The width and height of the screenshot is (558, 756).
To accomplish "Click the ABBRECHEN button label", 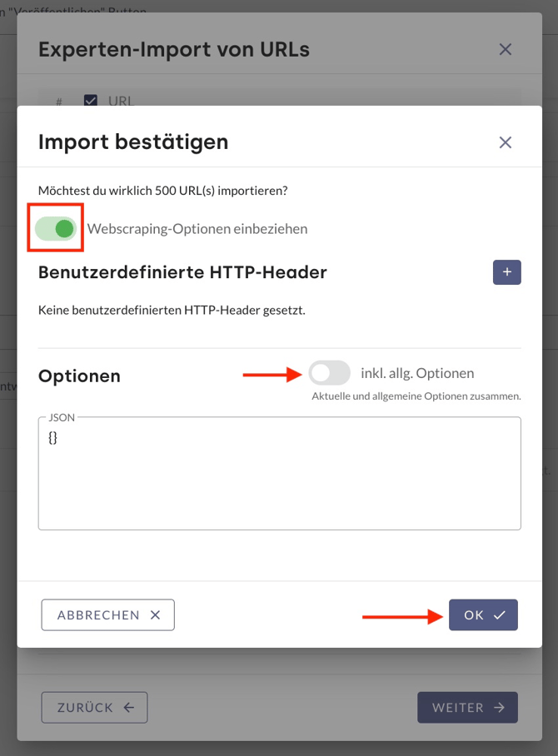I will click(x=98, y=615).
